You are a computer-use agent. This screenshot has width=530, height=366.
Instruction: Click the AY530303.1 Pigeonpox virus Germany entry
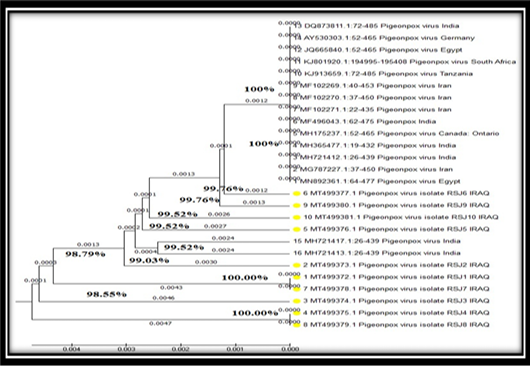coord(384,38)
